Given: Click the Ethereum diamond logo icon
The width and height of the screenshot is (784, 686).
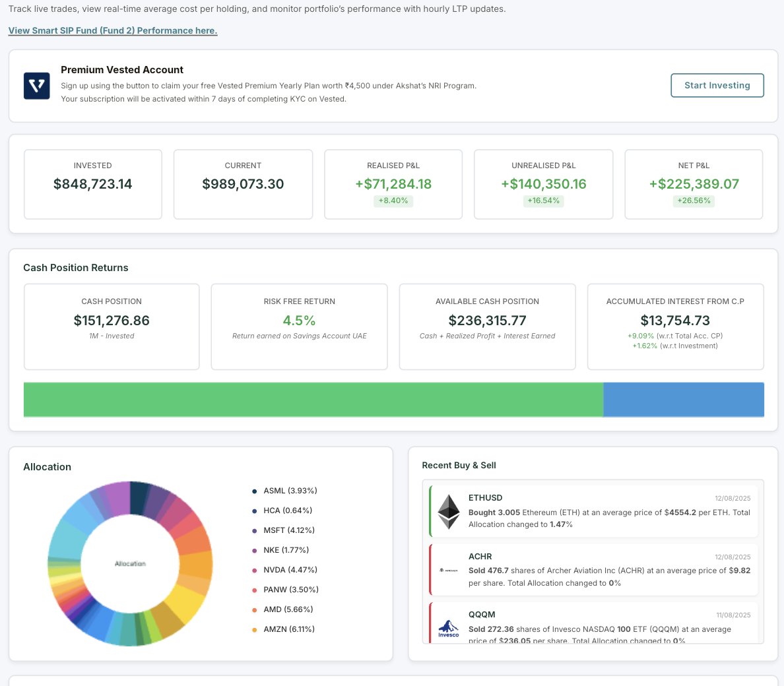Looking at the screenshot, I should point(449,511).
